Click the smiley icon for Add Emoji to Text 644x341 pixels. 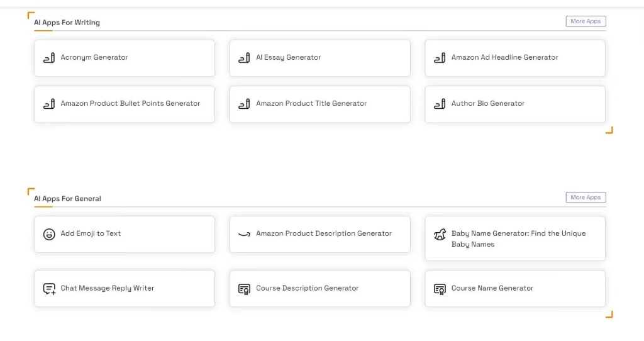(49, 234)
